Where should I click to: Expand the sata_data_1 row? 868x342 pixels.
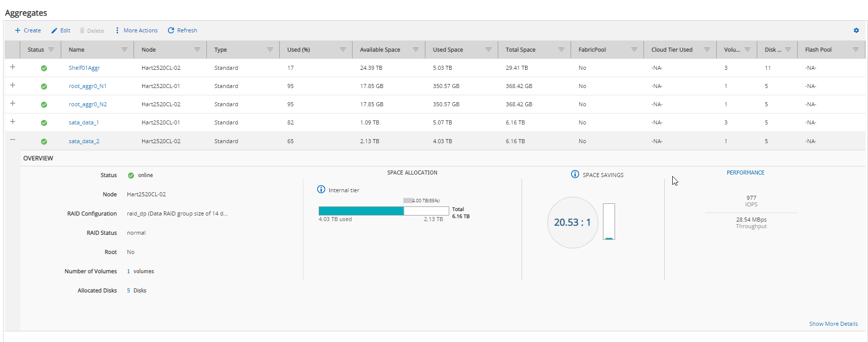[13, 122]
